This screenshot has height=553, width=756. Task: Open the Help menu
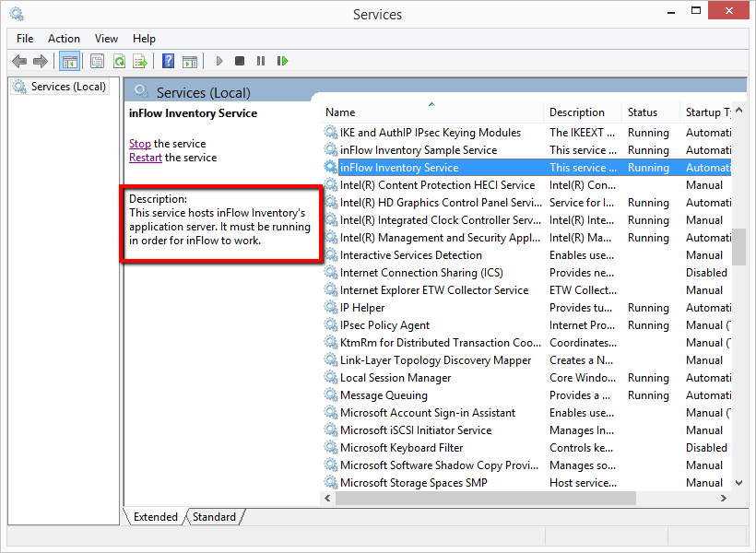[144, 39]
